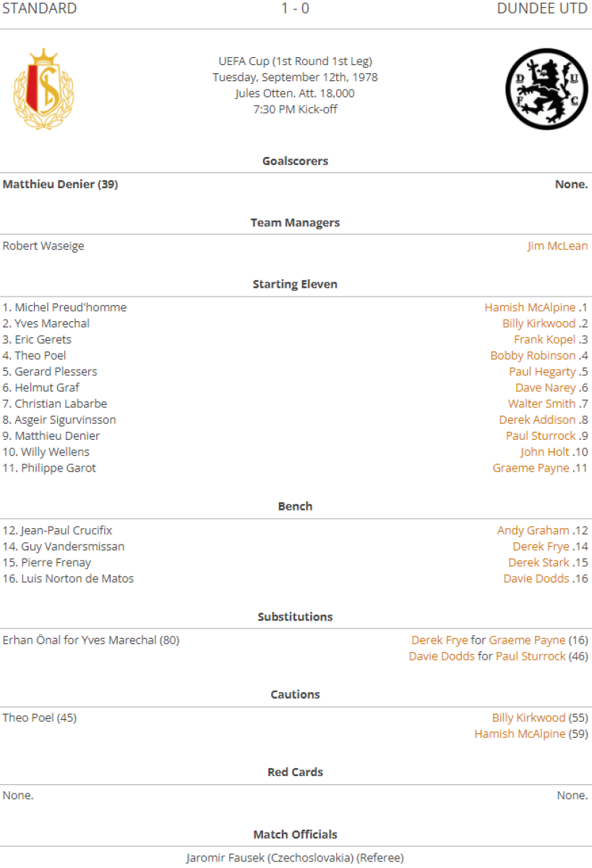
Task: Click Graeme Payne in the Starting Eleven
Action: coord(531,468)
